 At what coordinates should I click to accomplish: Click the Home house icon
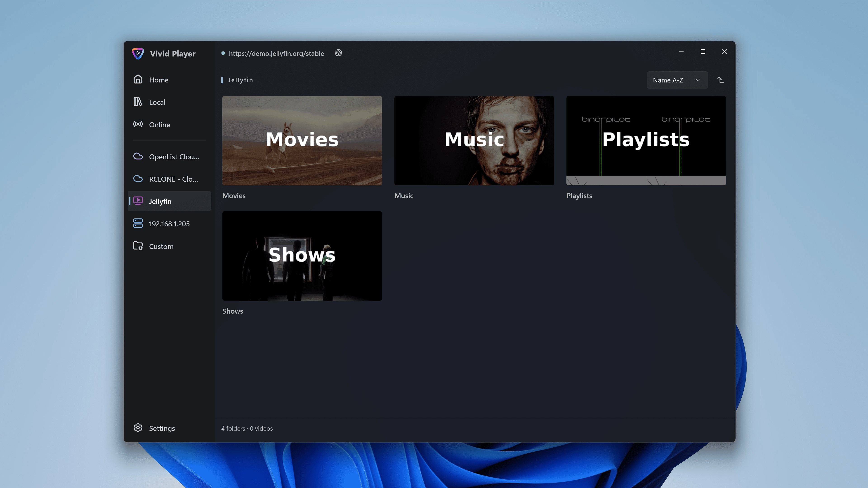coord(138,79)
